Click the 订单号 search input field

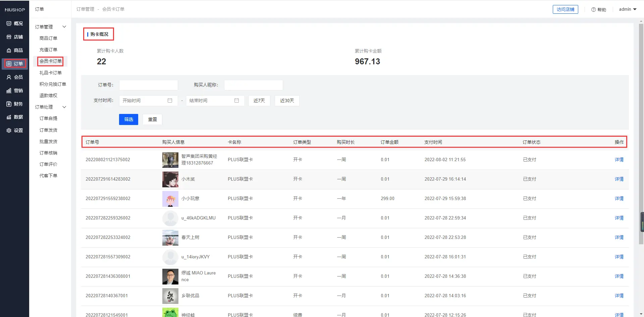(148, 85)
